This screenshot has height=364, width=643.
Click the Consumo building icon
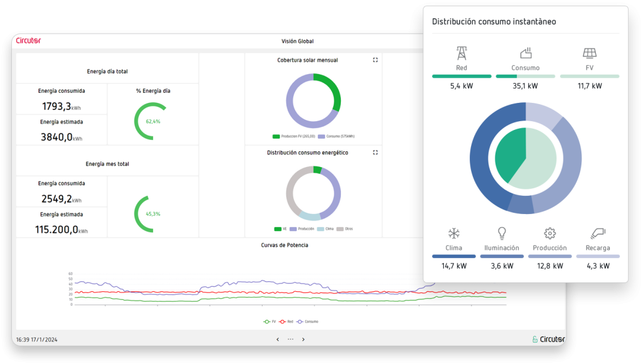[525, 52]
